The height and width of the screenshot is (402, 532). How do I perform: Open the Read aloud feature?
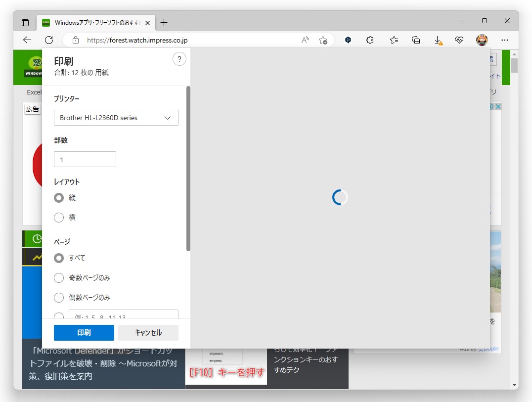coord(306,40)
